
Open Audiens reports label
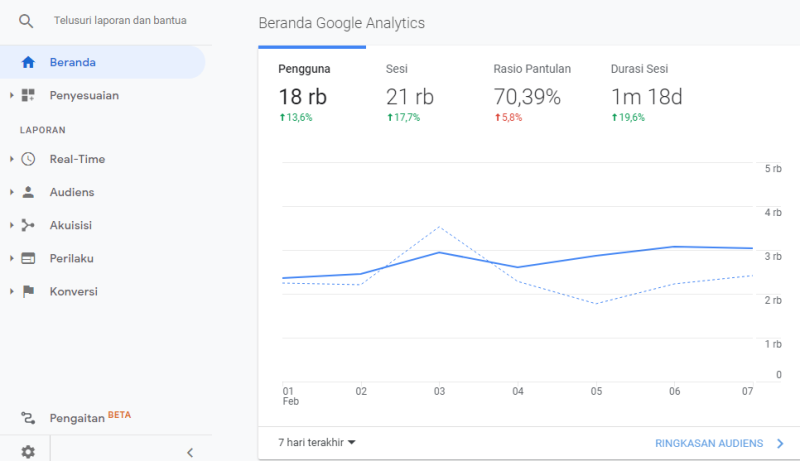tap(72, 192)
